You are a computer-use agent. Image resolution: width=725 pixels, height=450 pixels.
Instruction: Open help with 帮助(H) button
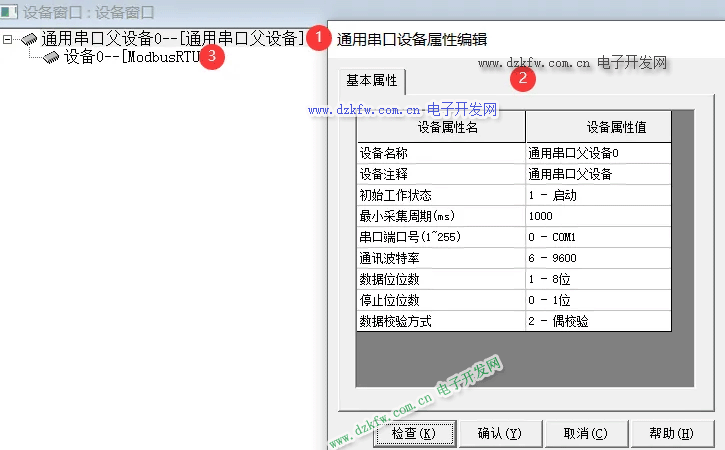pyautogui.click(x=674, y=433)
